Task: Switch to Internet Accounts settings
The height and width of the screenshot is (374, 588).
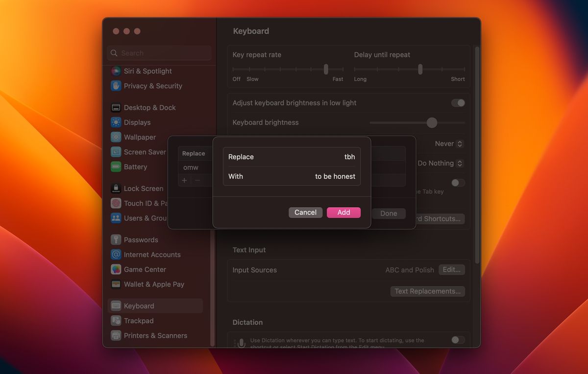Action: point(152,255)
